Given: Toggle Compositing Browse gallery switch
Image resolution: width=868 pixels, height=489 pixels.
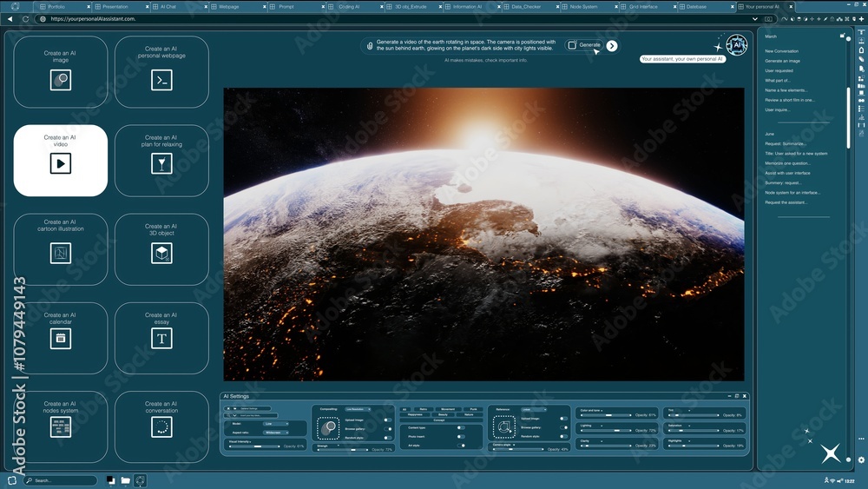Looking at the screenshot, I should (387, 429).
